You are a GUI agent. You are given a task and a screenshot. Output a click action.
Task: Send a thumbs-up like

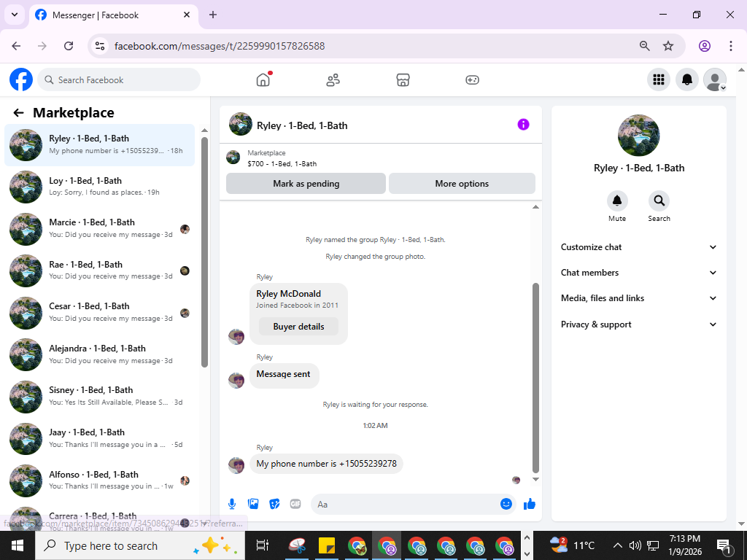point(530,504)
